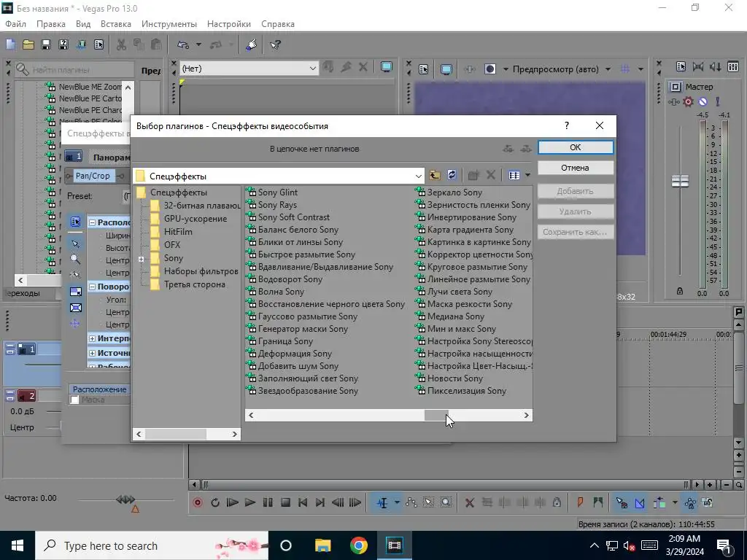Click OK in plugin chooser dialog
The height and width of the screenshot is (560, 747).
(576, 147)
